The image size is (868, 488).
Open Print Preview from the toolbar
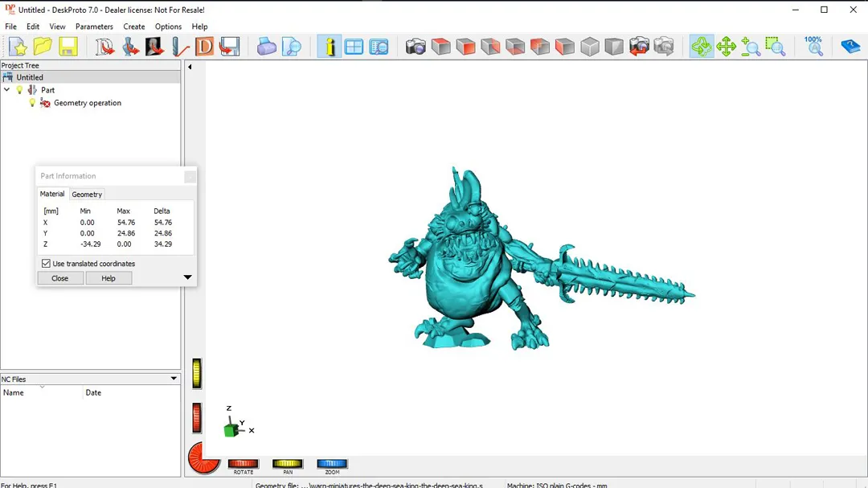coord(291,47)
